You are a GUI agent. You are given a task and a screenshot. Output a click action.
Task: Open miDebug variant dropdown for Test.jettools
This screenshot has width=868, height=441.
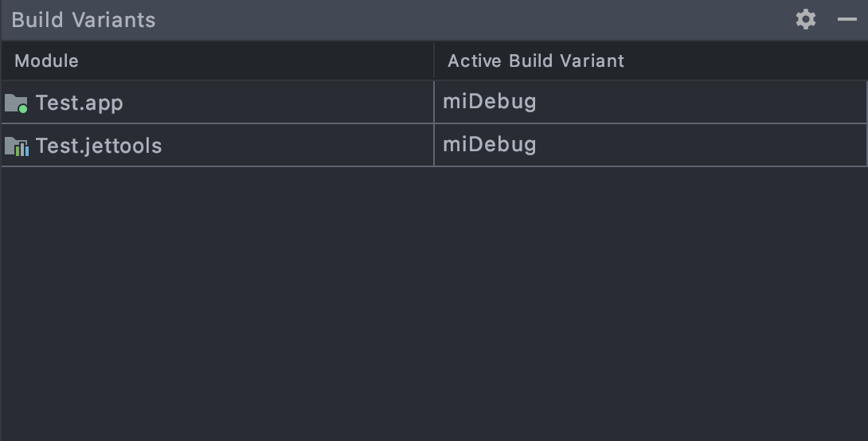click(490, 145)
